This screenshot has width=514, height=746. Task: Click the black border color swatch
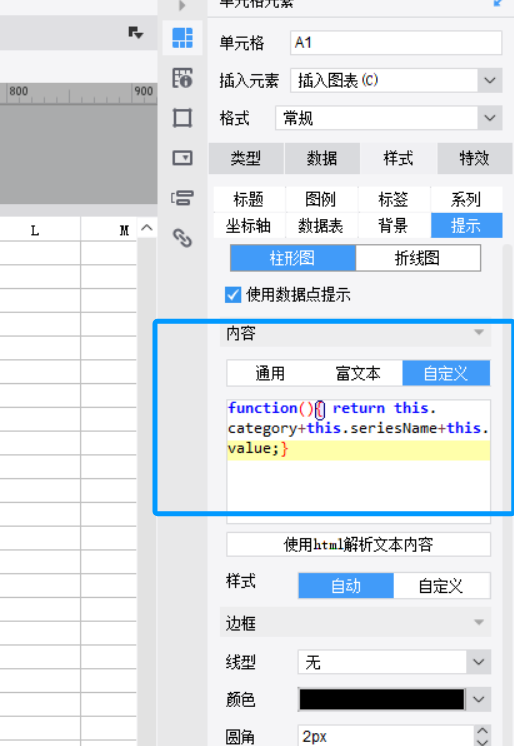(x=382, y=699)
